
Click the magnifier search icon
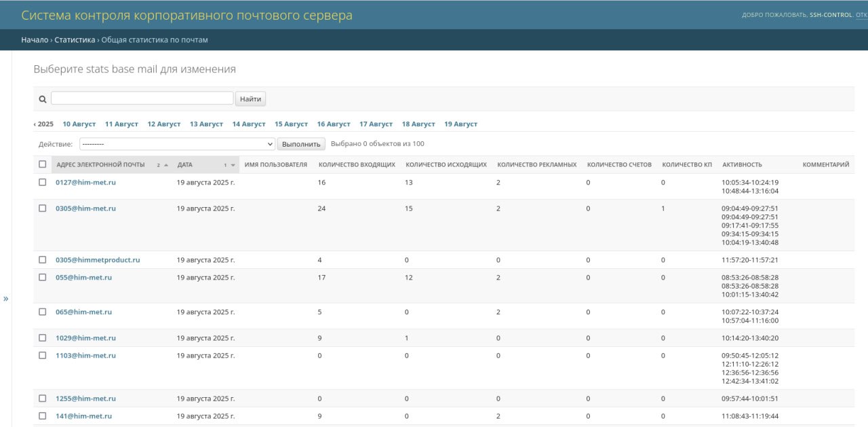tap(43, 99)
